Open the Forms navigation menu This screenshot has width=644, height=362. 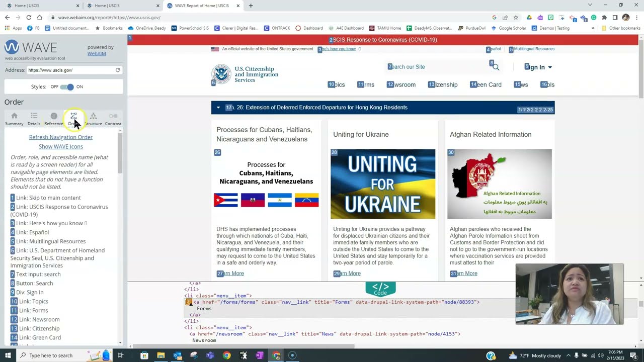pos(366,84)
